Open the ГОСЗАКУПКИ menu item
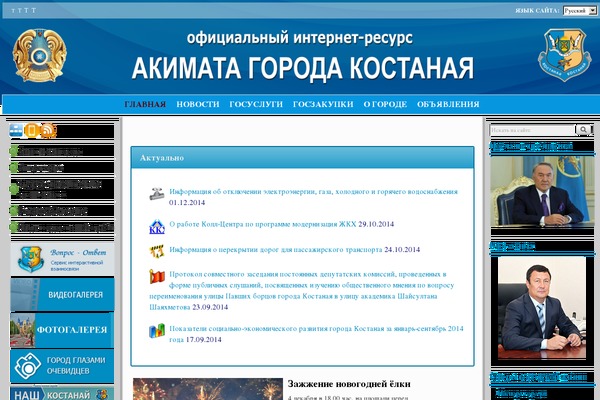Viewport: 600px width, 400px height. pos(323,104)
